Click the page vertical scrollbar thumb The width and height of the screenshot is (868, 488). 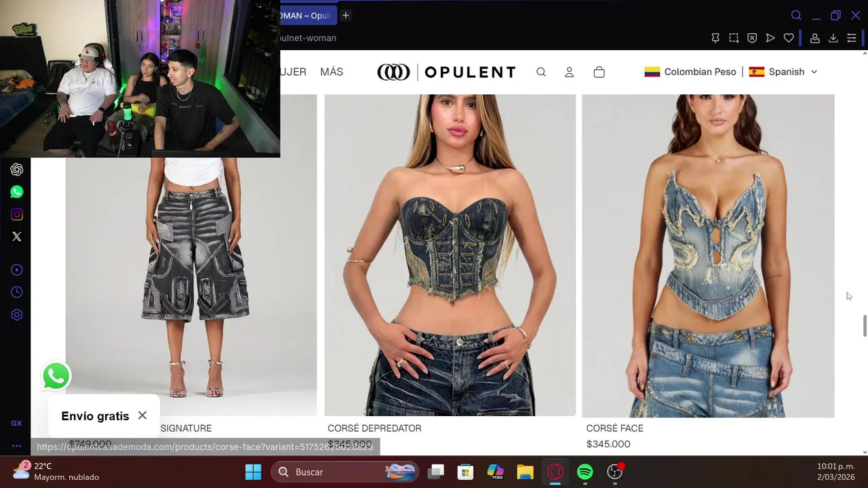[x=865, y=325]
